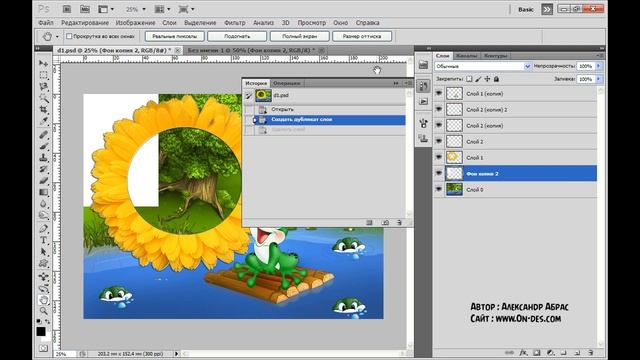
Task: Select the 3D Camera Rotate tool
Action: click(43, 288)
